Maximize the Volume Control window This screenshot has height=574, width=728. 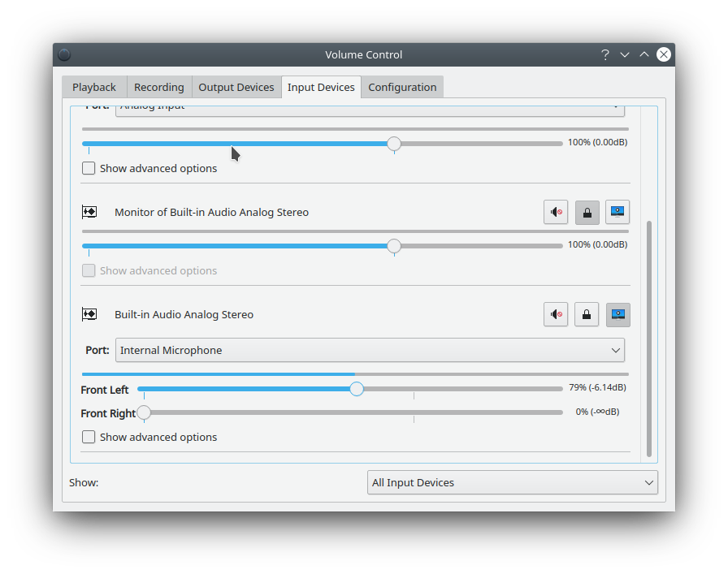click(x=644, y=54)
